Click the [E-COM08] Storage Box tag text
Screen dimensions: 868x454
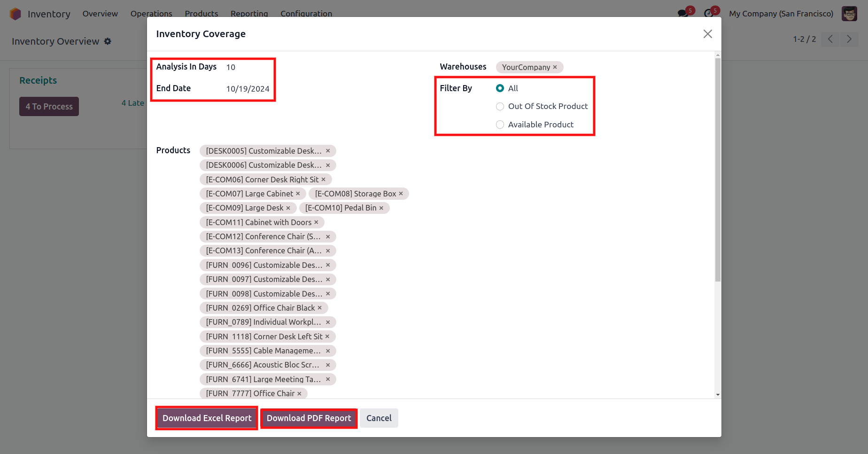(356, 194)
